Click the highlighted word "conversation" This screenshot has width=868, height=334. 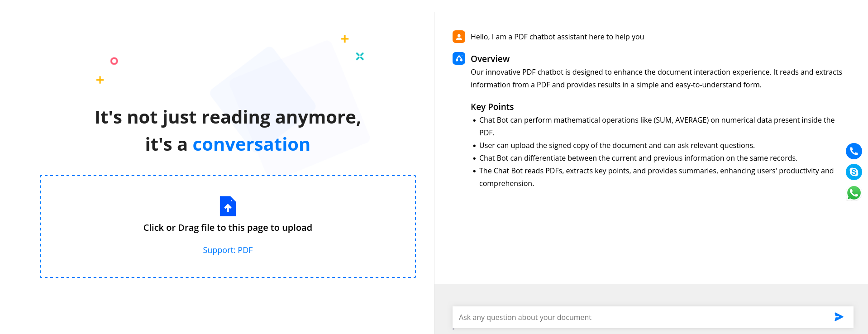[x=252, y=144]
